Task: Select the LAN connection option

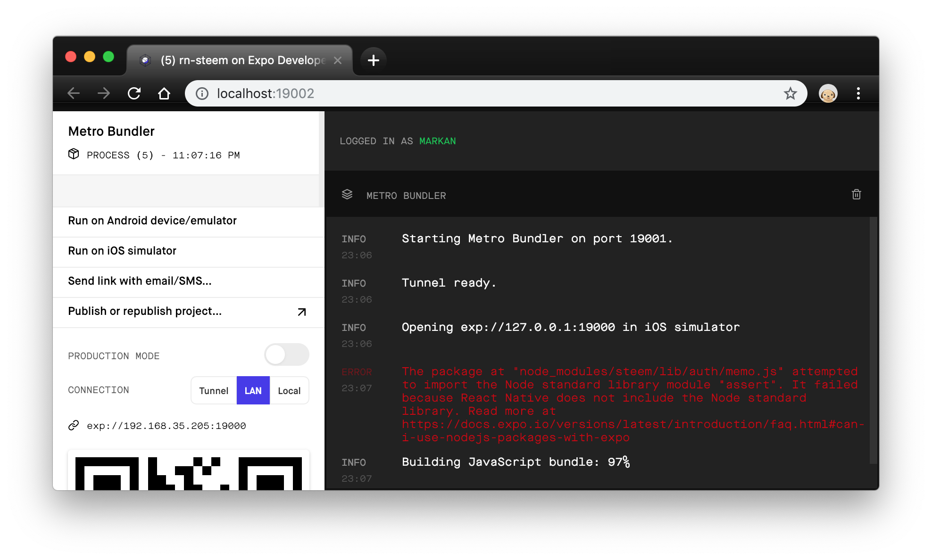Action: [253, 391]
